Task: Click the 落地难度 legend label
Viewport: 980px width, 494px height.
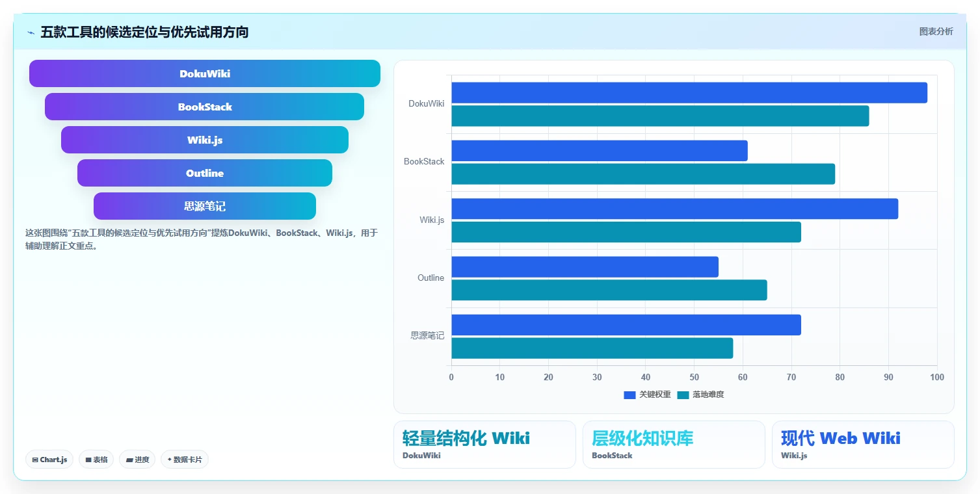Action: pos(708,395)
